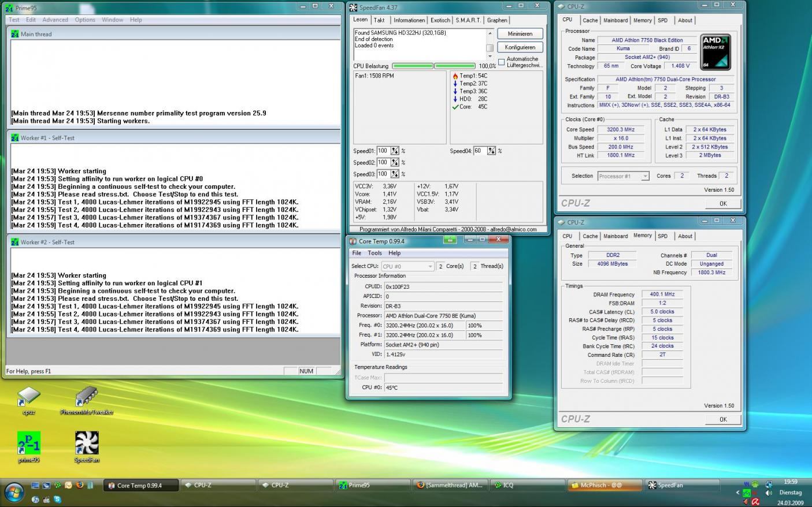
Task: Switch to SpeedFan S.M.A.R.T. tab
Action: pyautogui.click(x=468, y=20)
